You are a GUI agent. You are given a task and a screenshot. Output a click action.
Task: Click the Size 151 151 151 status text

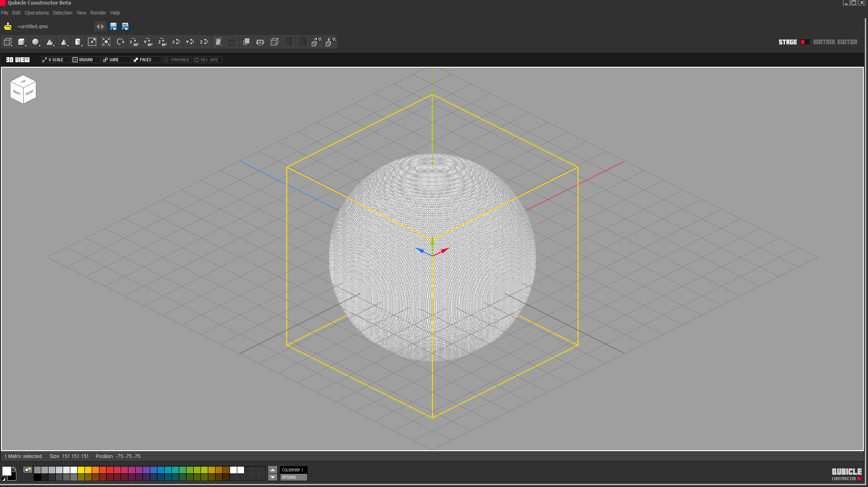click(x=69, y=456)
